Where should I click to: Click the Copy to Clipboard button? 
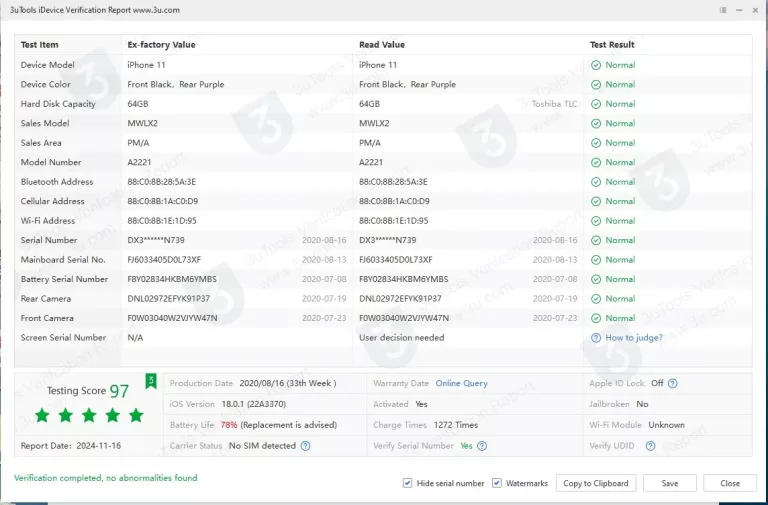[596, 483]
